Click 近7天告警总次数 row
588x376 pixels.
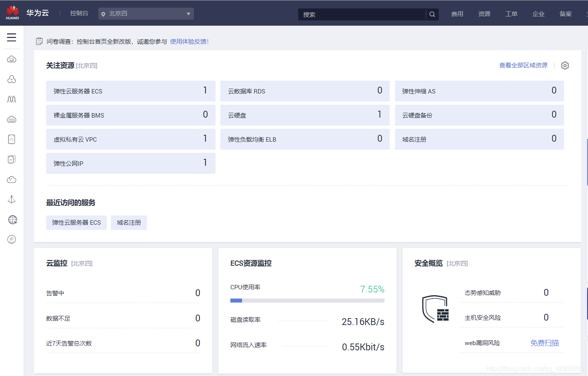tap(123, 343)
